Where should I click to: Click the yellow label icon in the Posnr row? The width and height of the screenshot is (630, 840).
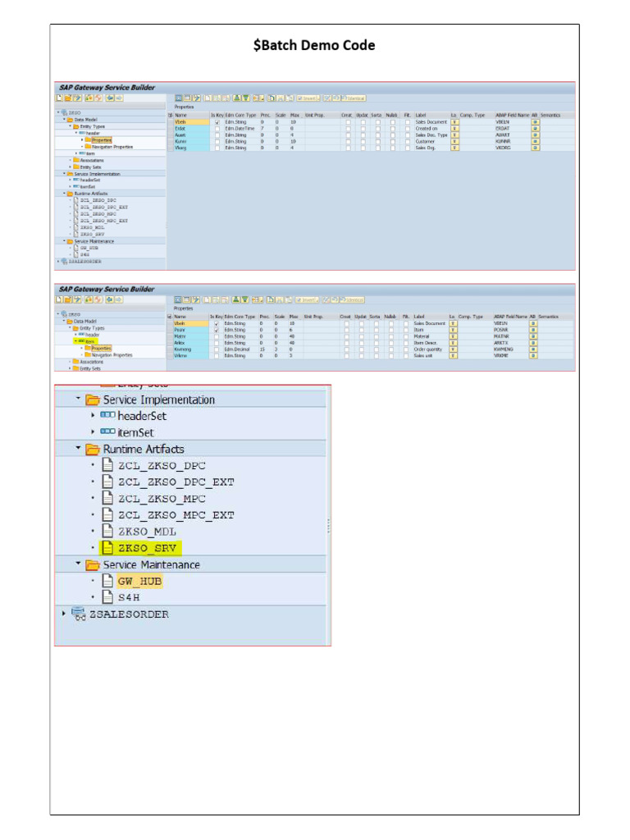[454, 330]
